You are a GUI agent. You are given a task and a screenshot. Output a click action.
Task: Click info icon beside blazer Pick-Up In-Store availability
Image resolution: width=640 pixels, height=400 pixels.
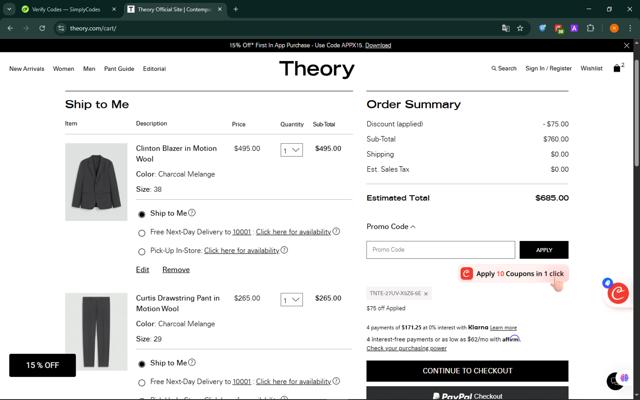pyautogui.click(x=284, y=250)
